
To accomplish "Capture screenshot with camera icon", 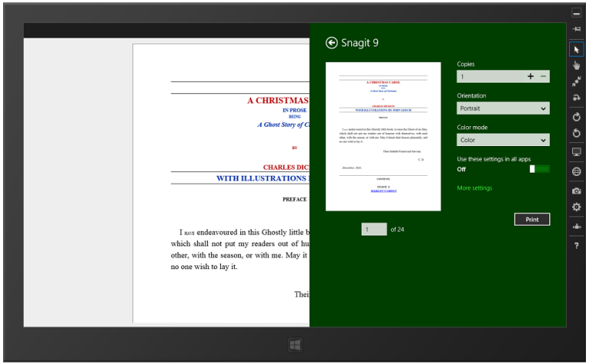I will (576, 191).
